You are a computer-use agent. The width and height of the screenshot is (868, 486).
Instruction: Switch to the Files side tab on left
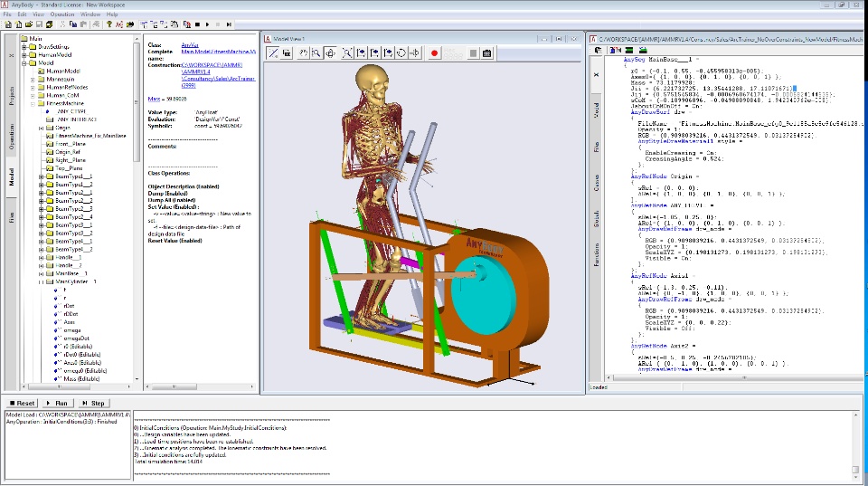coord(12,218)
